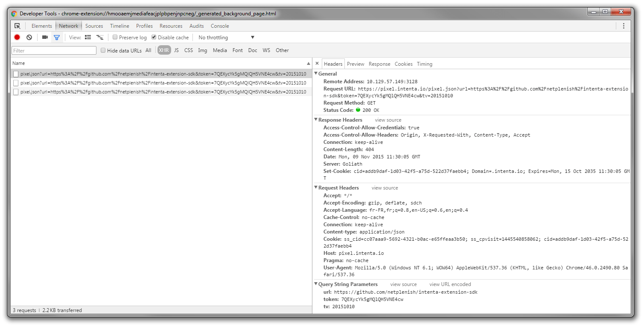Switch to the Console tab
Image resolution: width=644 pixels, height=327 pixels.
click(220, 26)
